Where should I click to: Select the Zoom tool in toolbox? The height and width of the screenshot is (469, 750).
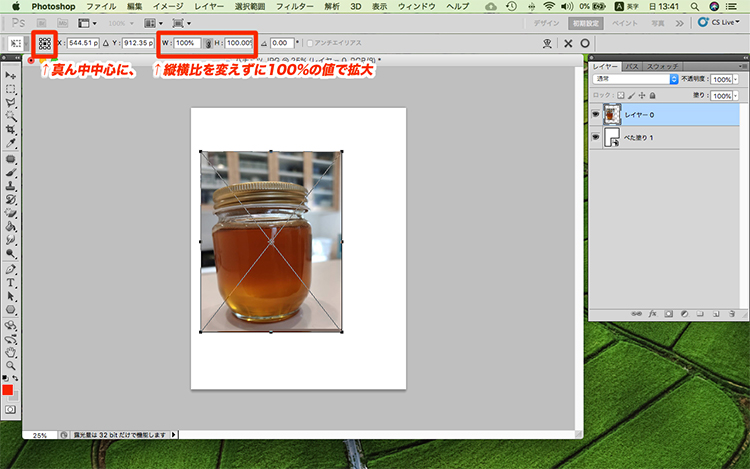pos(11,366)
